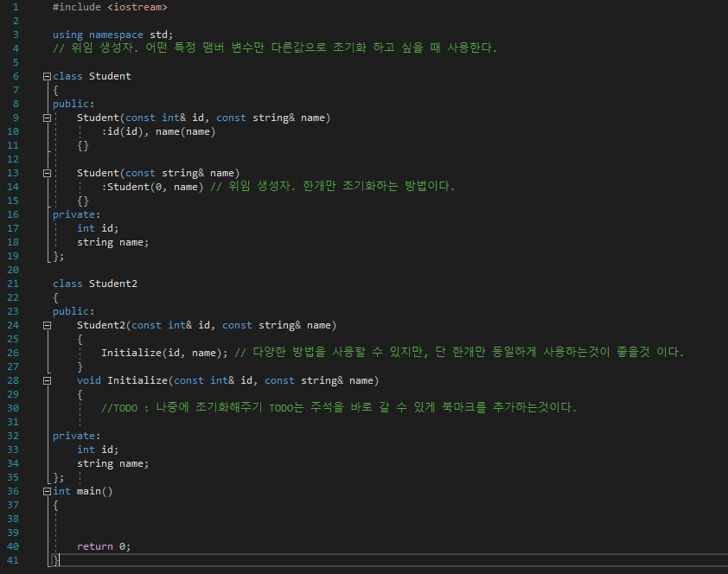728x574 pixels.
Task: Click on '#include <iostream>' text
Action: click(x=110, y=7)
